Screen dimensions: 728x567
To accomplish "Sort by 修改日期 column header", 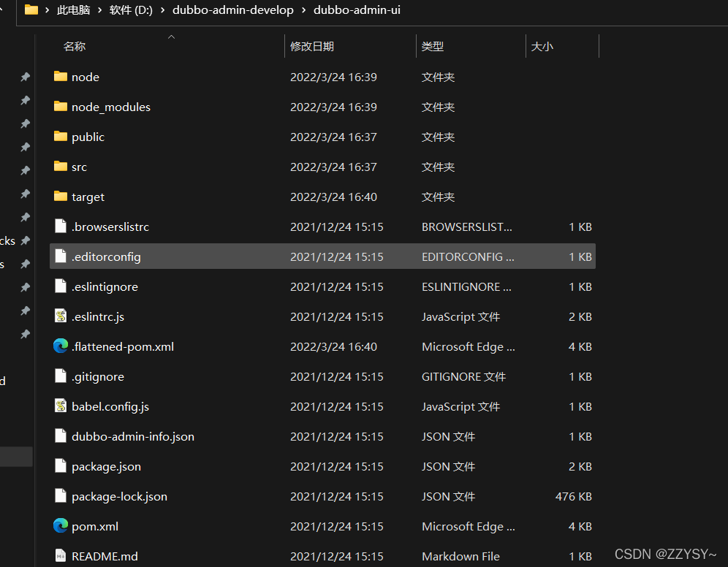I will 312,47.
